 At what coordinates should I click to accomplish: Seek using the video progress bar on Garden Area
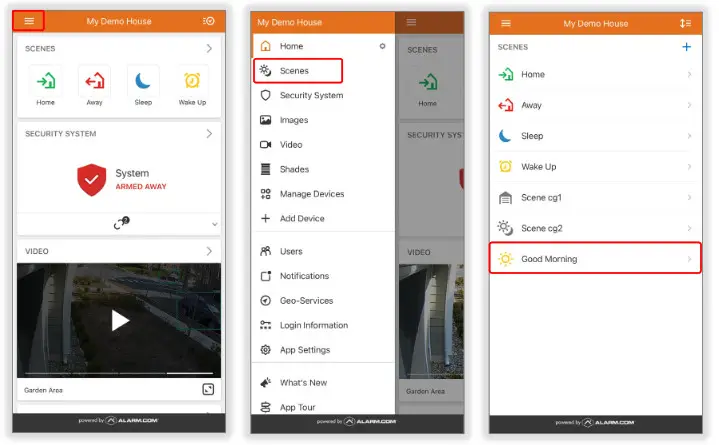coord(119,373)
